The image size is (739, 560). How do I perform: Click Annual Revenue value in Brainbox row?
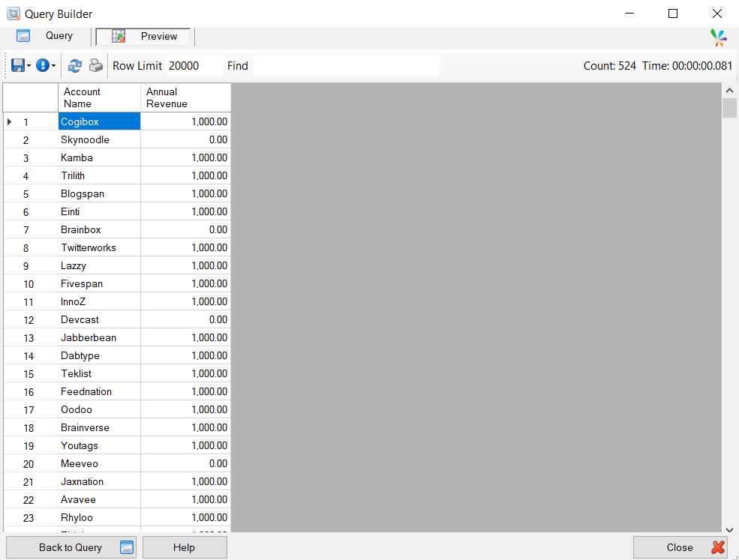point(186,229)
